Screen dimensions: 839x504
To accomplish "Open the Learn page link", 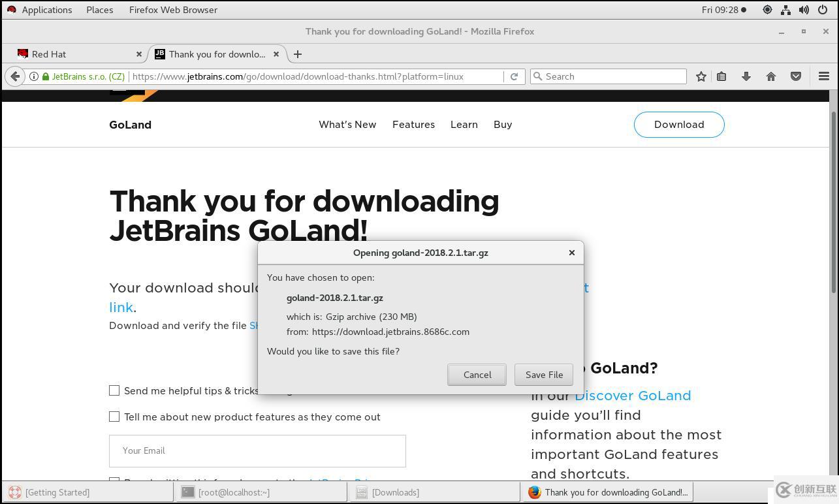I will [464, 125].
